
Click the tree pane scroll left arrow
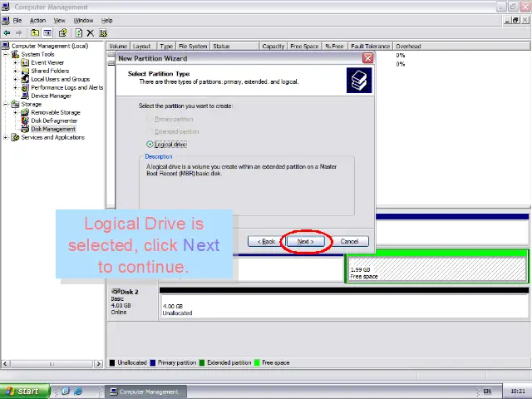tap(5, 364)
